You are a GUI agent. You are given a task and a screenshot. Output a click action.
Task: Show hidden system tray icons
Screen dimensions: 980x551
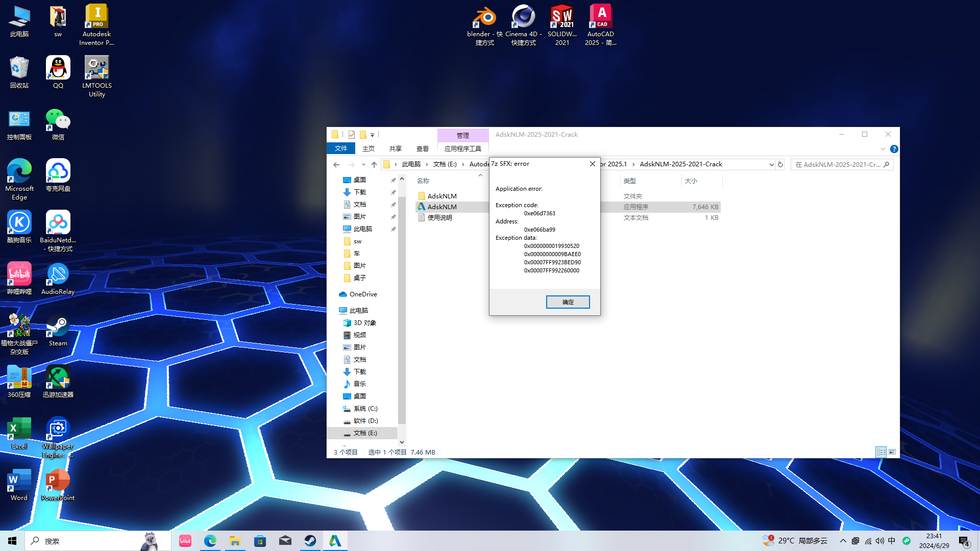(843, 541)
